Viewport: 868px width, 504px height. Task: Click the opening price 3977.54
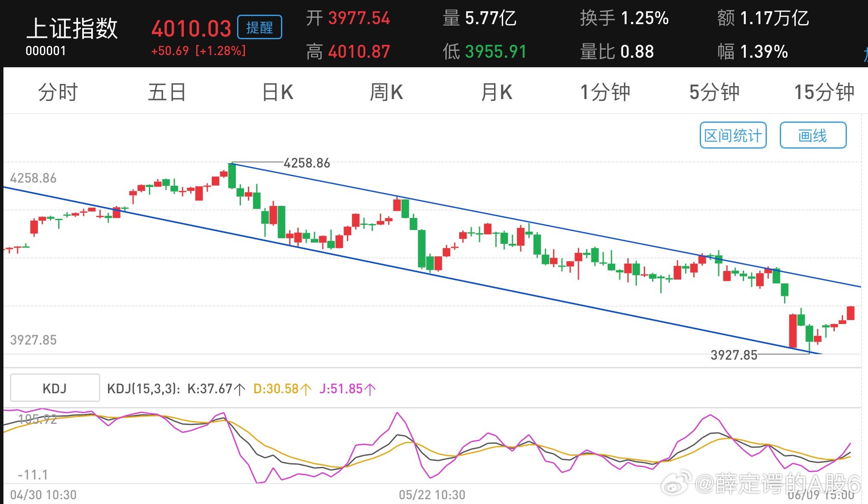tap(359, 18)
